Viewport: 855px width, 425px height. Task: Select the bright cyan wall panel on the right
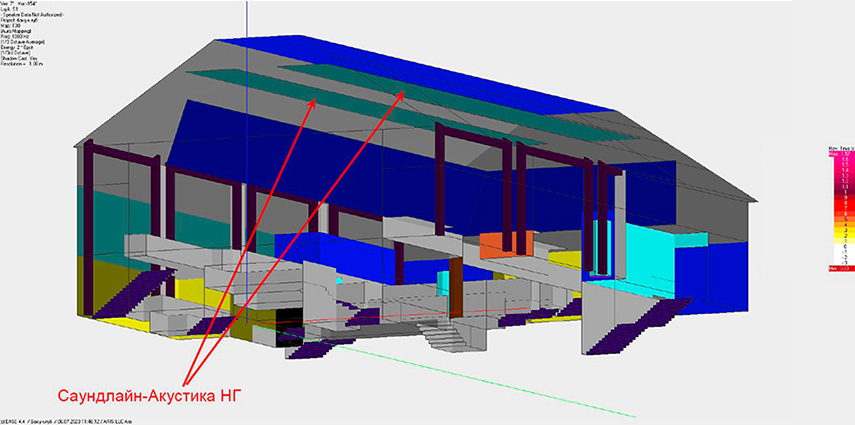click(649, 238)
